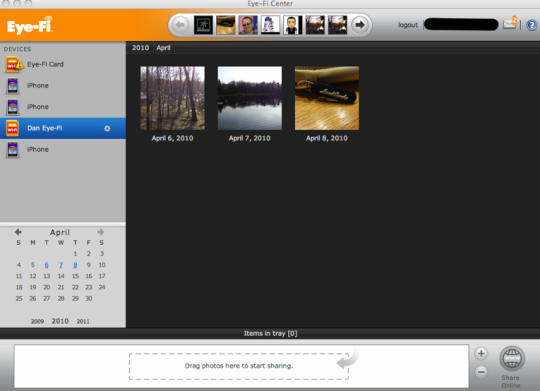Open the April 7, 2010 lake photo
This screenshot has height=391, width=540.
click(x=250, y=98)
